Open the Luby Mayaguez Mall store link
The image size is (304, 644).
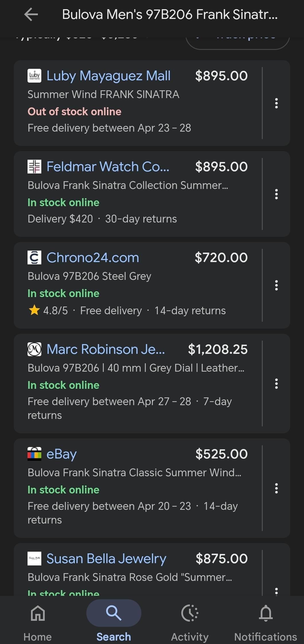[108, 76]
